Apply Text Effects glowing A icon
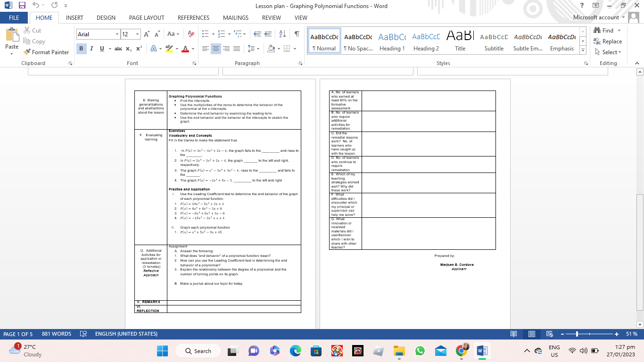 click(154, 49)
